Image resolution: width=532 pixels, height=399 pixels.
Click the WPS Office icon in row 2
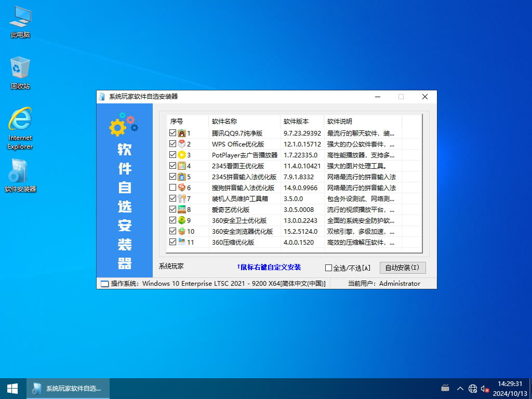click(x=181, y=144)
